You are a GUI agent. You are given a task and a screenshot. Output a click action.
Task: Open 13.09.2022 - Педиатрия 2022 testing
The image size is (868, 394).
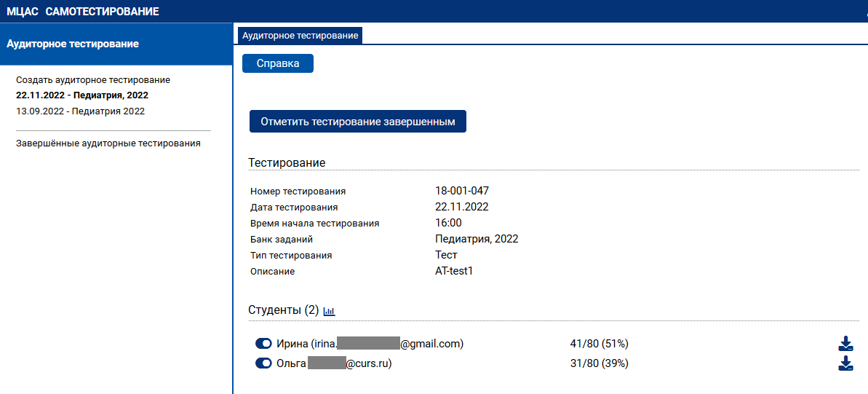click(x=80, y=111)
